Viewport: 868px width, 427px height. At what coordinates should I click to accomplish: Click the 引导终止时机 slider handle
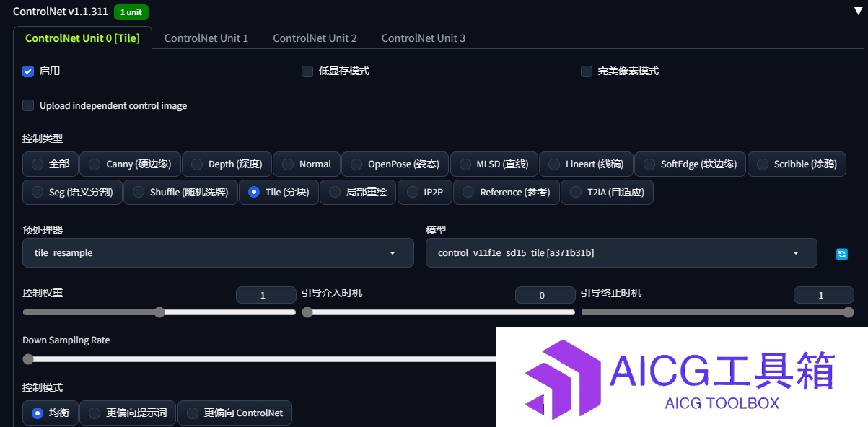pos(849,312)
